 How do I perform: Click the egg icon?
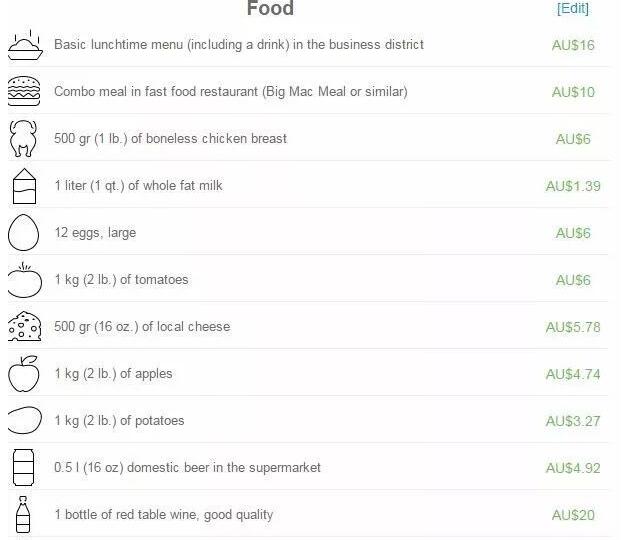[x=23, y=233]
